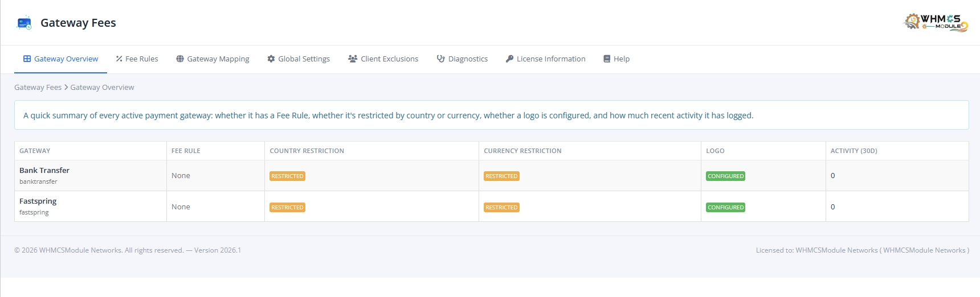Click the Gateway Fees module icon
Viewport: 980px width, 297px height.
tap(24, 23)
